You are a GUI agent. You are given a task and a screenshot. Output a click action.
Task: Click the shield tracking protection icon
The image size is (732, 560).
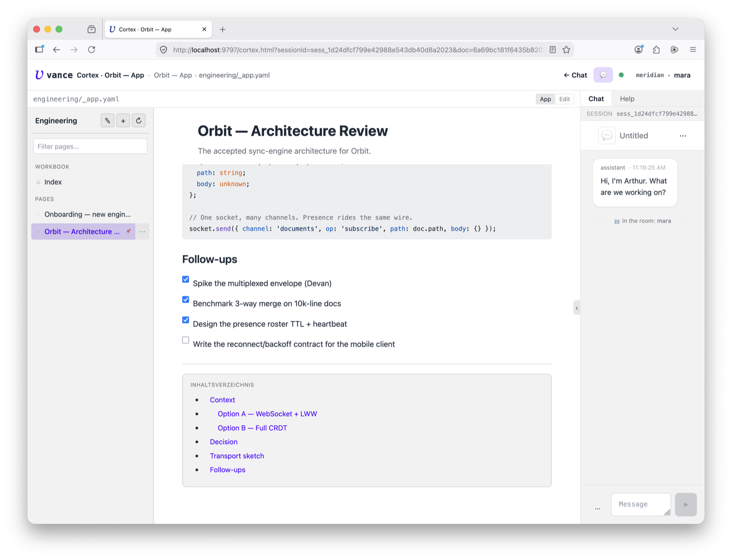163,49
